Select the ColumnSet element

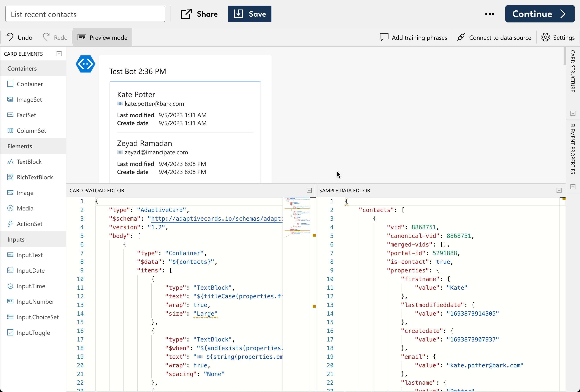pos(33,131)
